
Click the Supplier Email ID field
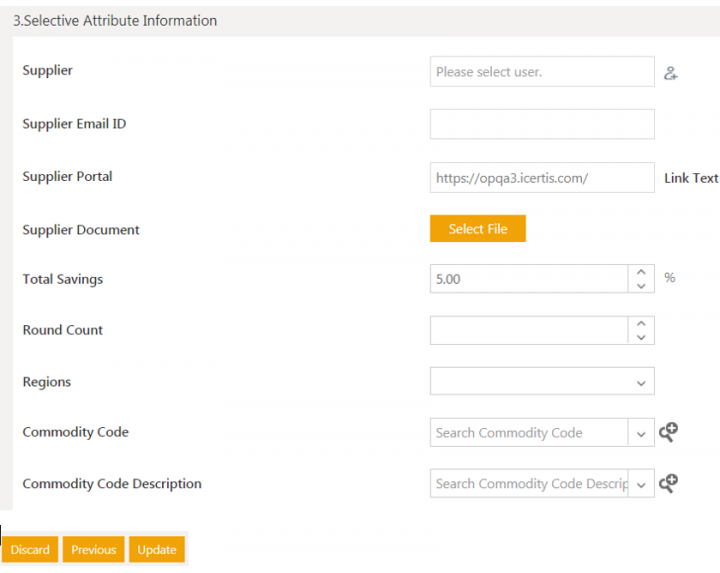click(542, 124)
